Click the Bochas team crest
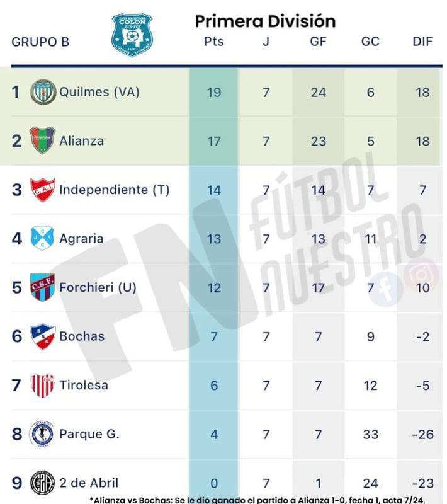 coord(43,336)
